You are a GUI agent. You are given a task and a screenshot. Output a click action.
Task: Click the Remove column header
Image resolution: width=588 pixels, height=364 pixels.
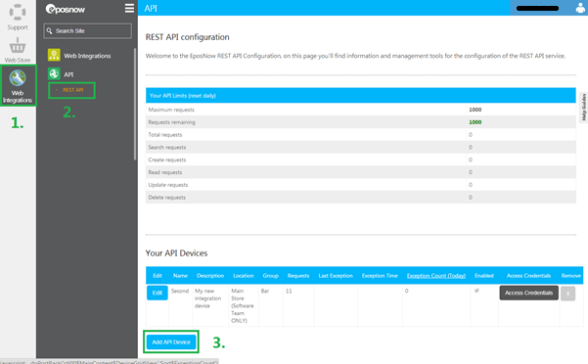coord(571,276)
